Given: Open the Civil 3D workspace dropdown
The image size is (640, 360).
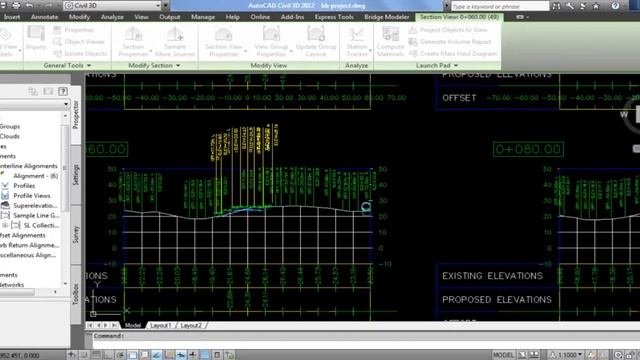Looking at the screenshot, I should coord(113,5).
